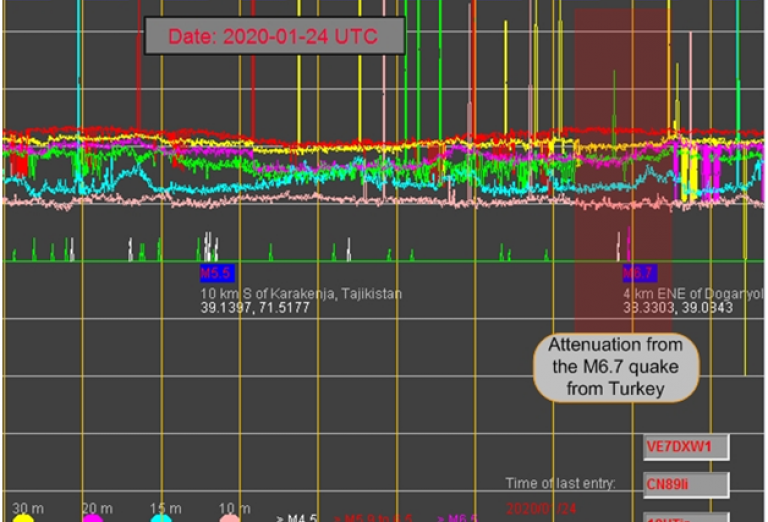The height and width of the screenshot is (522, 768).
Task: Select the pink 10 m band circle
Action: (x=230, y=518)
